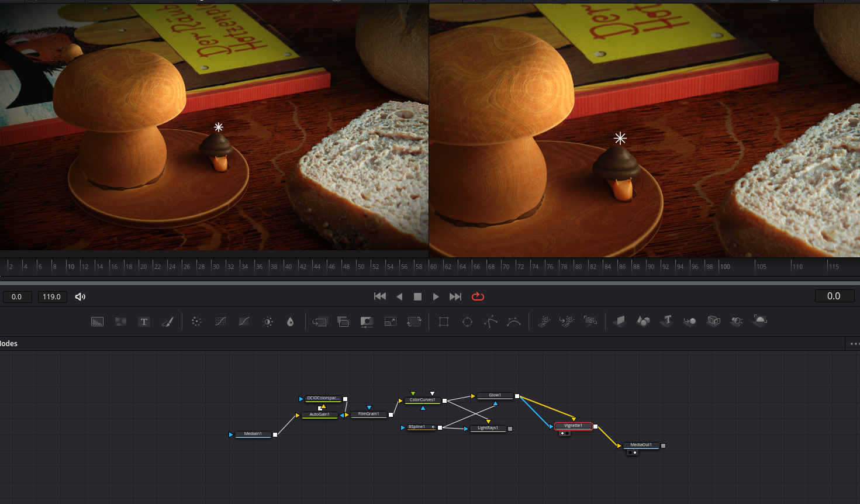The width and height of the screenshot is (860, 504).
Task: Add a Blur tool from the toolbar
Action: pos(291,322)
